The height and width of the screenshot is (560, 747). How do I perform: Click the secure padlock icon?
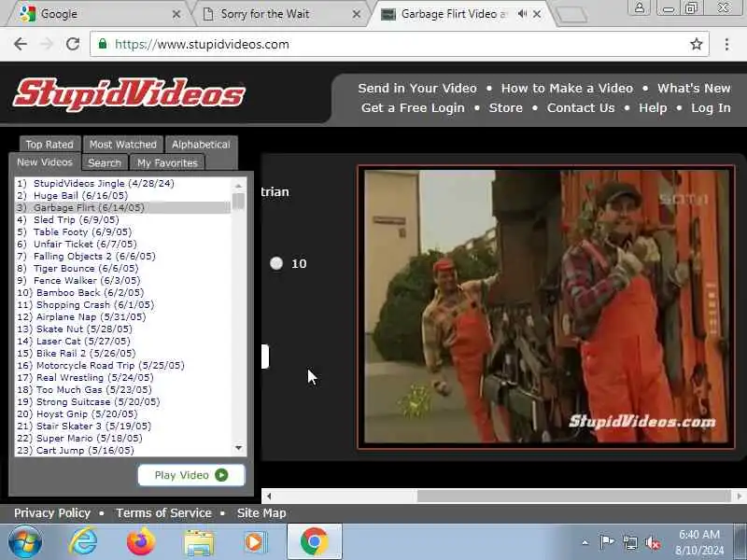coord(103,44)
